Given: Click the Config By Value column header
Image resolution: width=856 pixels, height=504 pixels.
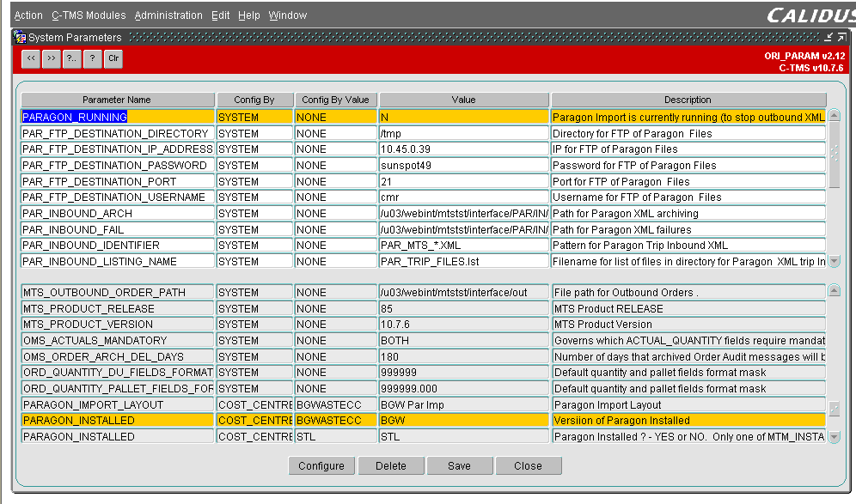Looking at the screenshot, I should [336, 100].
